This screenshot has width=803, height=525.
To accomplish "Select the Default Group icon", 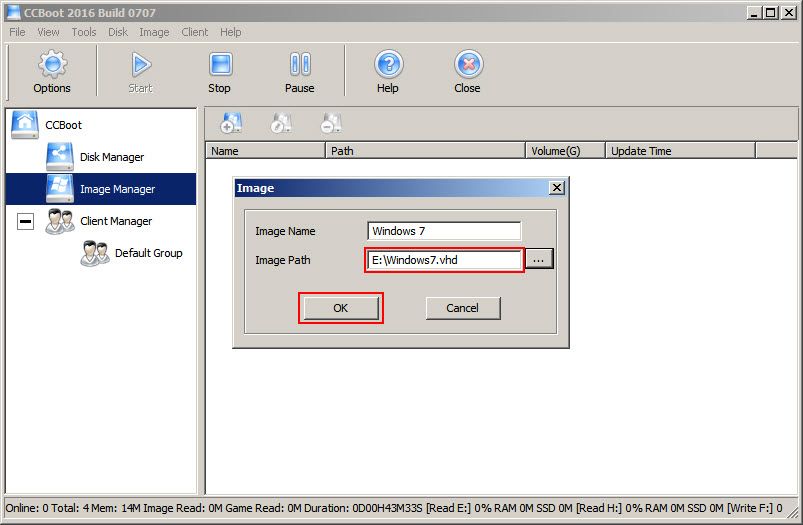I will click(x=94, y=253).
